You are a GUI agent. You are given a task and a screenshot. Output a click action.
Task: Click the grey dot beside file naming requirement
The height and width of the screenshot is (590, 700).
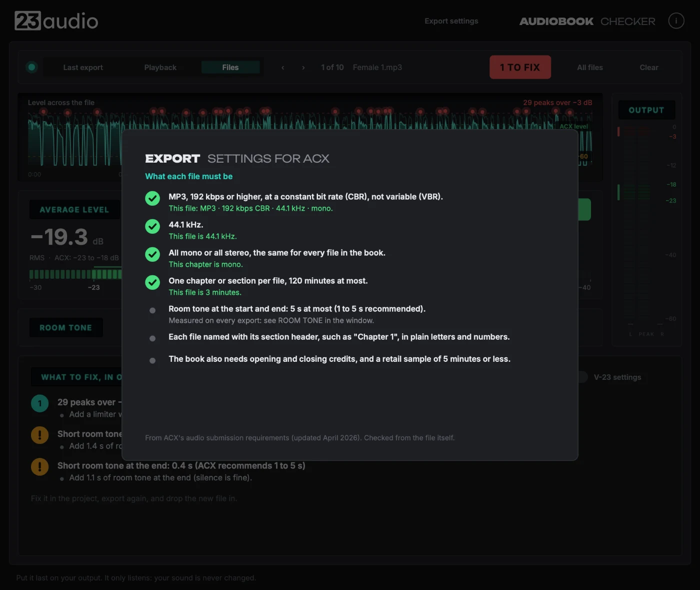152,338
